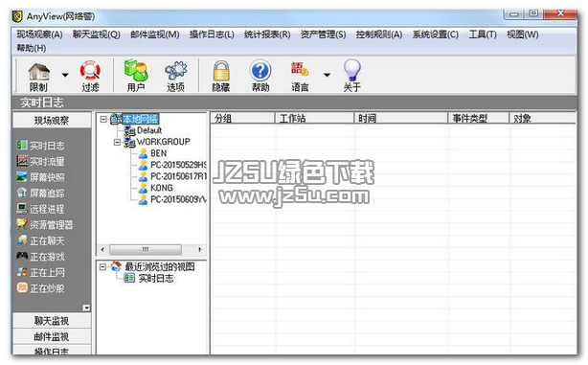Select 正在游戏 in the sidebar
This screenshot has width=588, height=365.
[41, 257]
